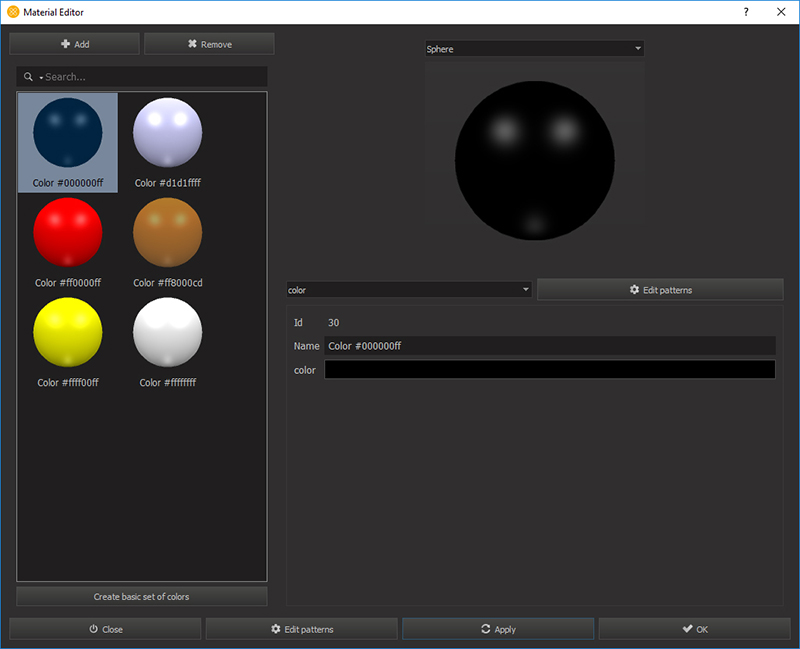The image size is (800, 649).
Task: Open the search options magnifier icon
Action: (29, 77)
